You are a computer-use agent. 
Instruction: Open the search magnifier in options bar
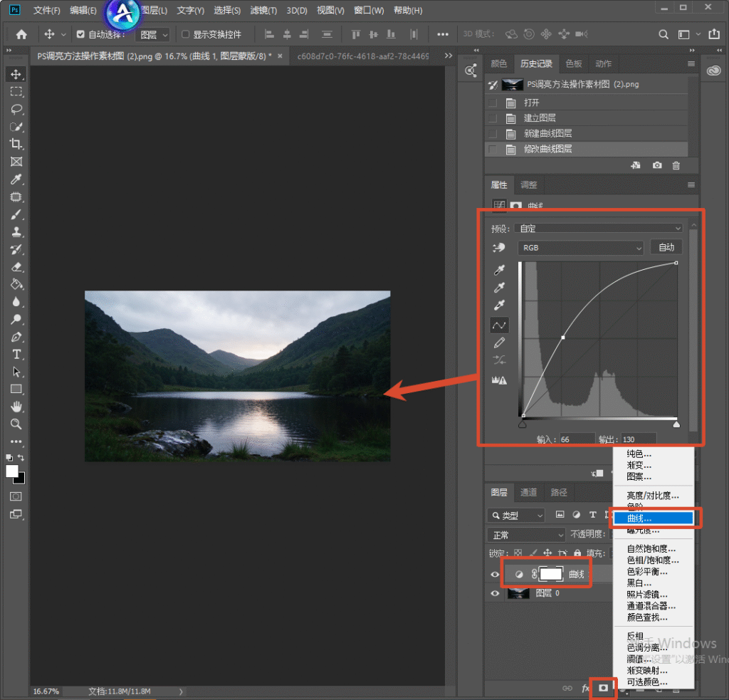click(664, 34)
